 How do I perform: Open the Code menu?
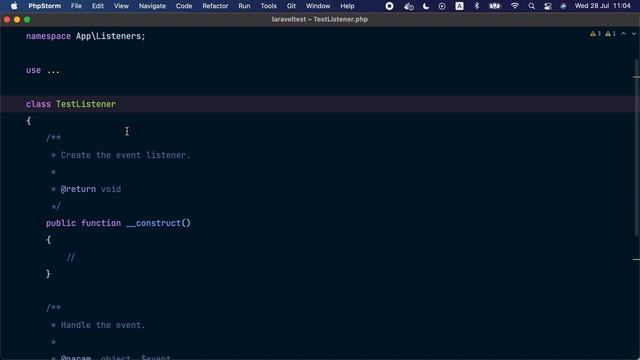184,6
